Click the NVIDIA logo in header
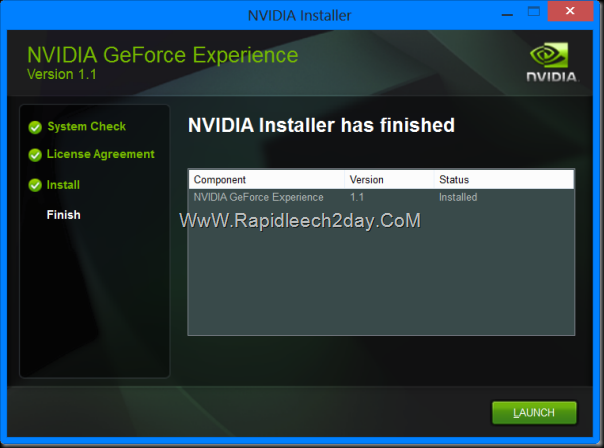 [552, 62]
